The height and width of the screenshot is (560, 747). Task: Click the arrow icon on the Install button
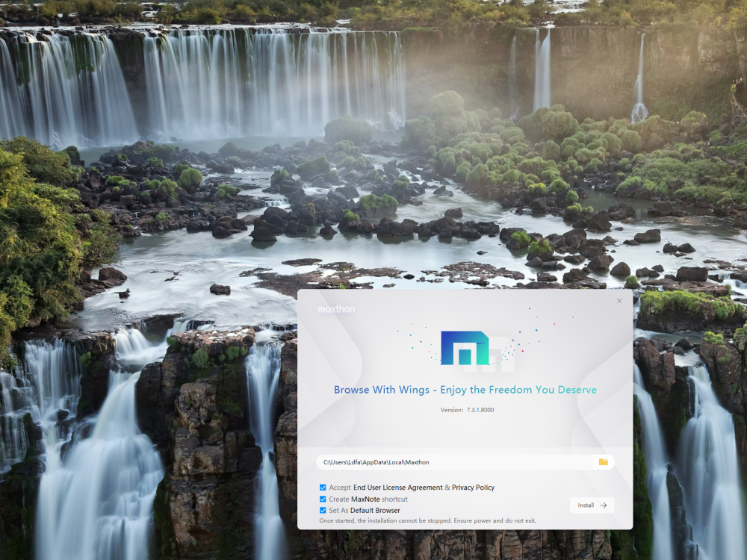point(603,505)
